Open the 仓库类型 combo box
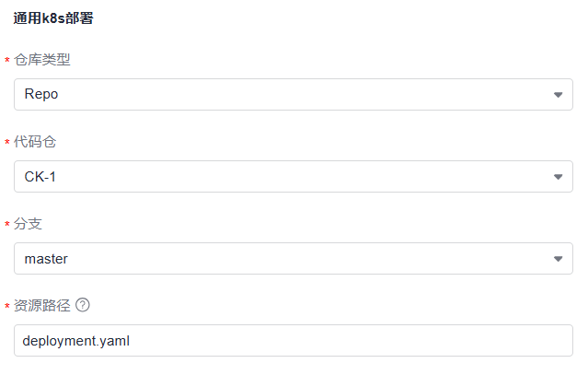This screenshot has height=375, width=588. pos(294,95)
